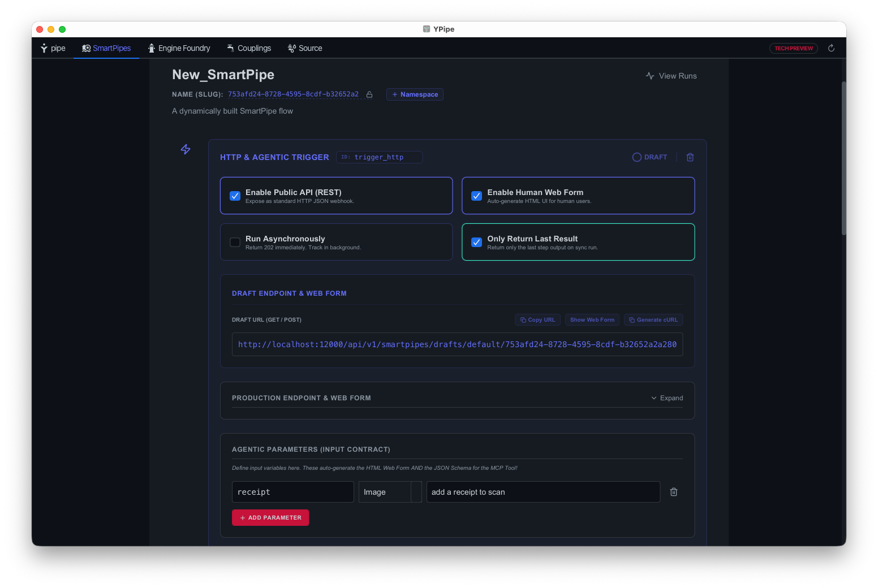Delete the receipt parameter via trash icon

pos(674,492)
